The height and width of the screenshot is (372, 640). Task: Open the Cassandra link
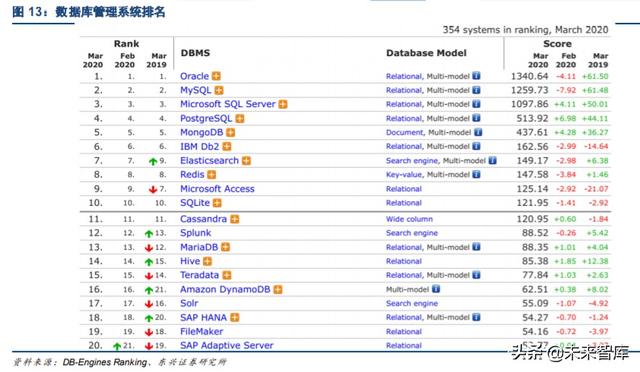203,219
